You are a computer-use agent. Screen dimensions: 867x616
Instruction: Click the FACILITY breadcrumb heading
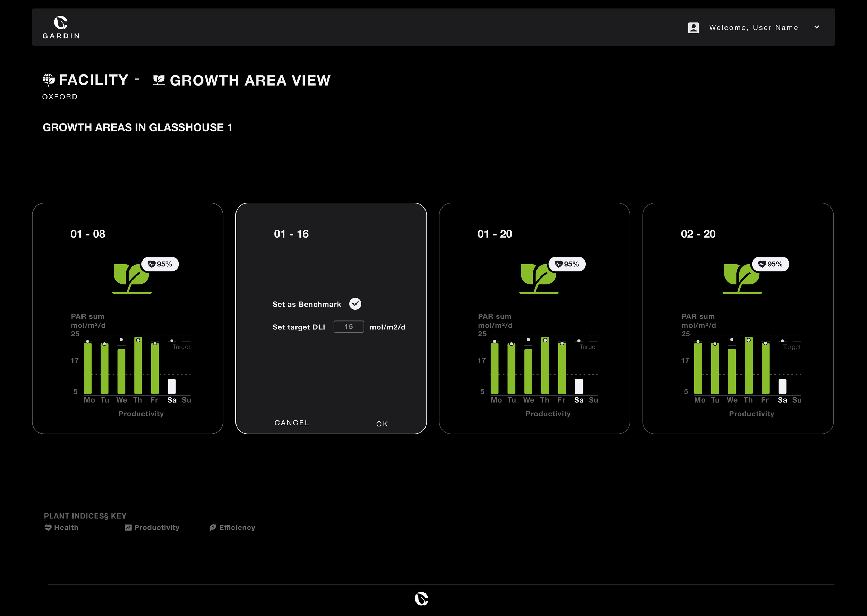(93, 80)
